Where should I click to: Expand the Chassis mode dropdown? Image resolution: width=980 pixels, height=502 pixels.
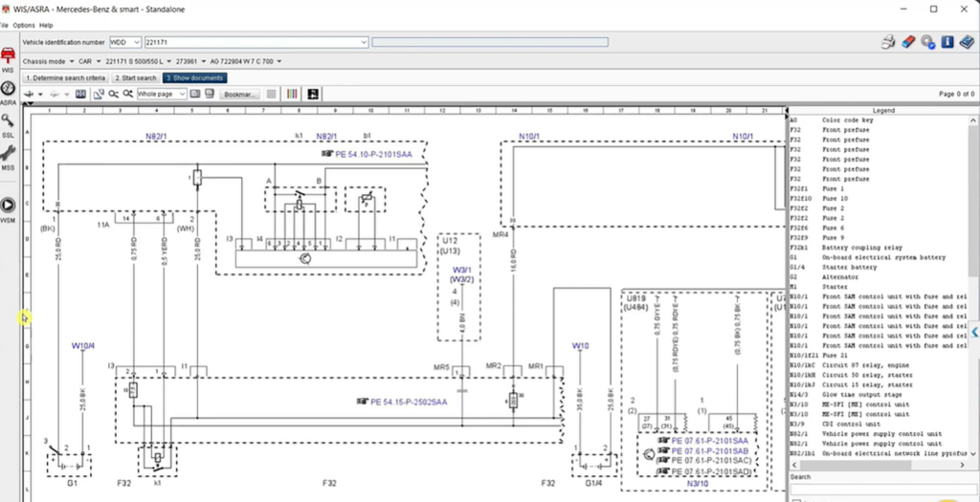[x=71, y=61]
